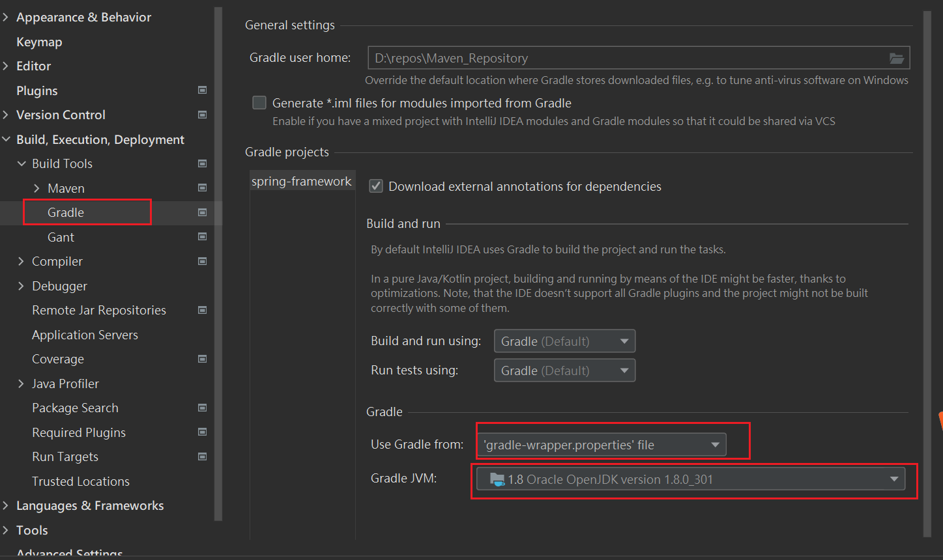Open Trusted Locations page
943x560 pixels.
pos(81,481)
